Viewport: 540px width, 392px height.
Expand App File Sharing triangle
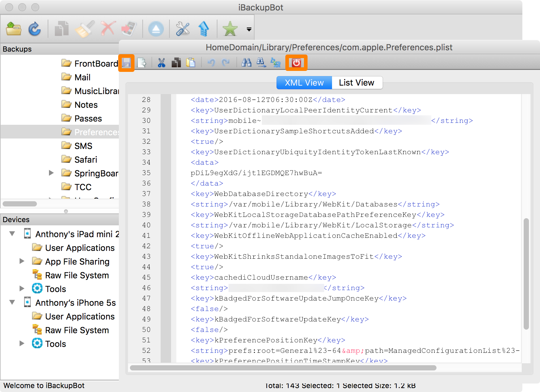[x=22, y=261]
